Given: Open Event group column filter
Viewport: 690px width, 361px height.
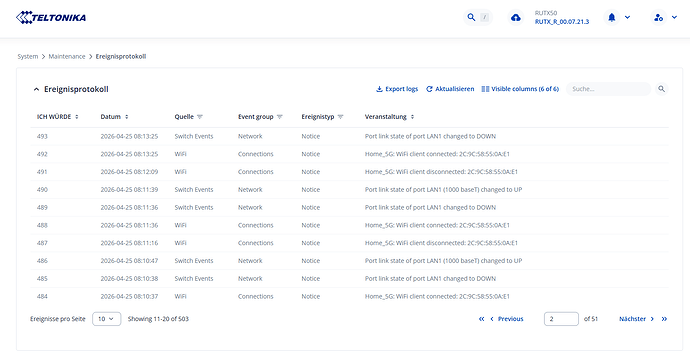Looking at the screenshot, I should (x=279, y=117).
